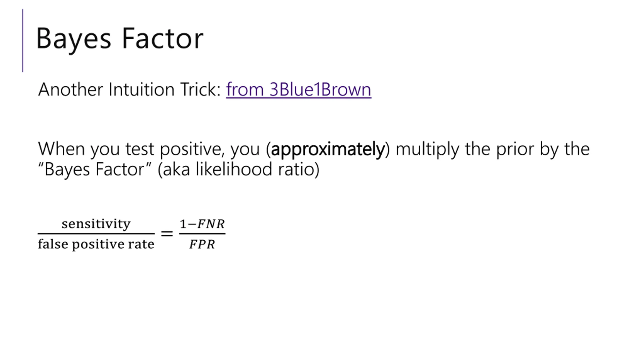Viewport: 644px width, 362px height.
Task: Click the "(aka likelihood ratio)" text
Action: (238, 169)
